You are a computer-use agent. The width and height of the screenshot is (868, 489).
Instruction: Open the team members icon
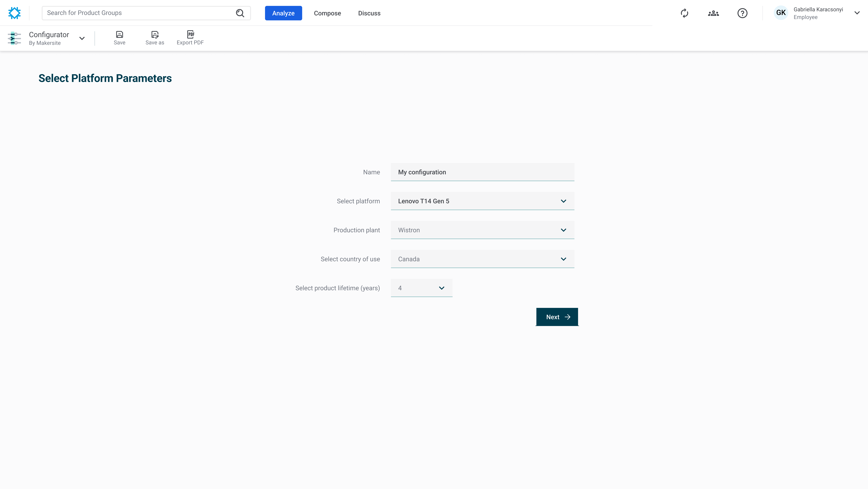(x=713, y=13)
